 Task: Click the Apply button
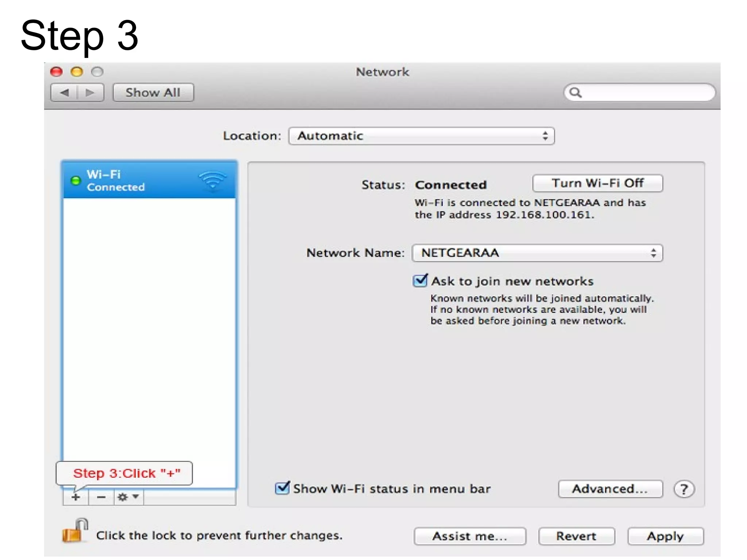(x=665, y=536)
